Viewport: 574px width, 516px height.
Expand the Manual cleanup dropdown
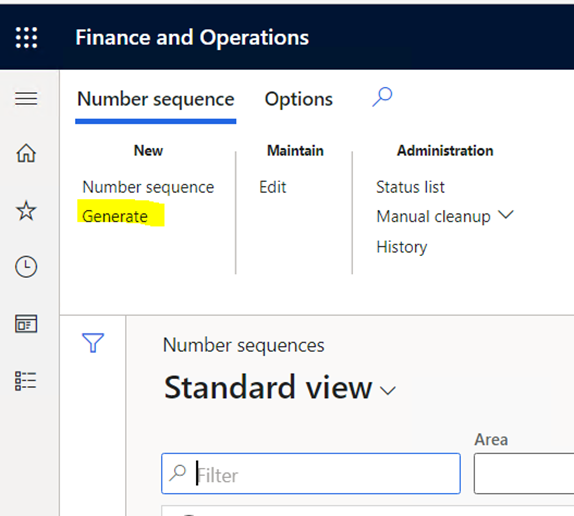click(x=445, y=216)
